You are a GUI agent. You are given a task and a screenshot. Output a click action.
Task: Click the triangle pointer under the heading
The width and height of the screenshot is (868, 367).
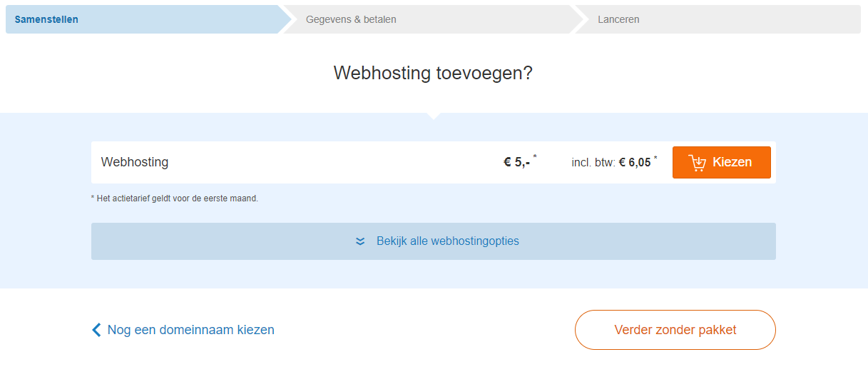[x=434, y=116]
